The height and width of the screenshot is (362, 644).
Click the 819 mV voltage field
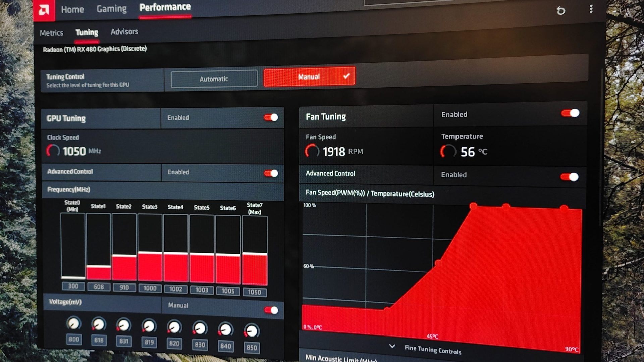point(149,342)
